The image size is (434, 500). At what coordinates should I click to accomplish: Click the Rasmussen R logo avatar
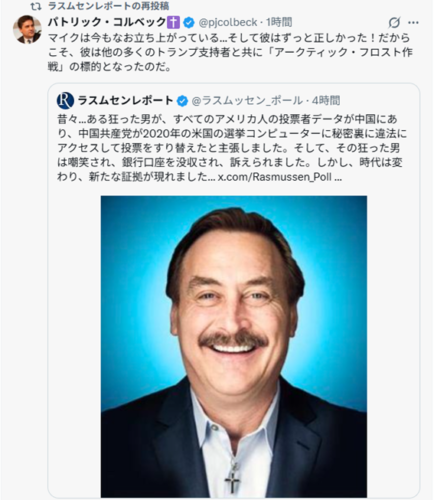pyautogui.click(x=65, y=101)
